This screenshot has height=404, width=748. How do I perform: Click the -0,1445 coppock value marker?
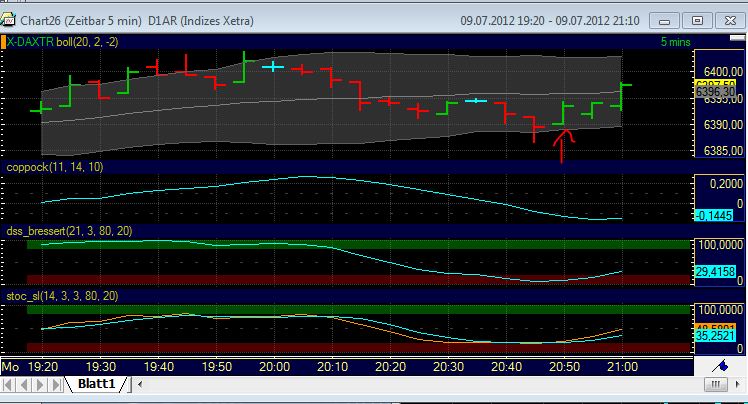(714, 216)
